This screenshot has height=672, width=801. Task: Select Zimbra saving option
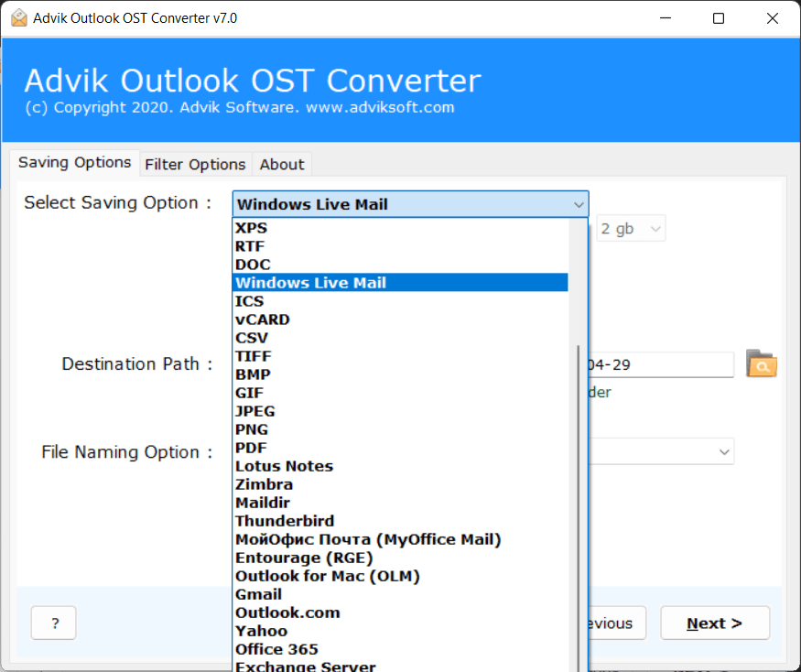coord(400,484)
